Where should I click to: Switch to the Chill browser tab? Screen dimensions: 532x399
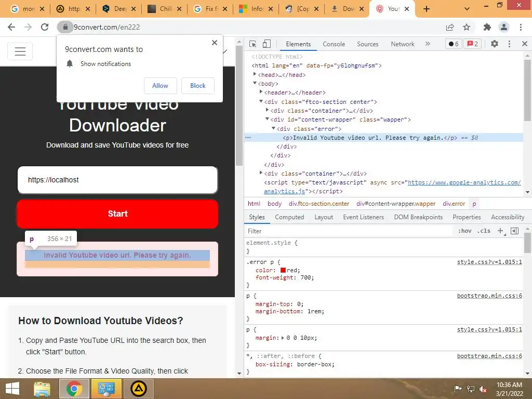(165, 9)
